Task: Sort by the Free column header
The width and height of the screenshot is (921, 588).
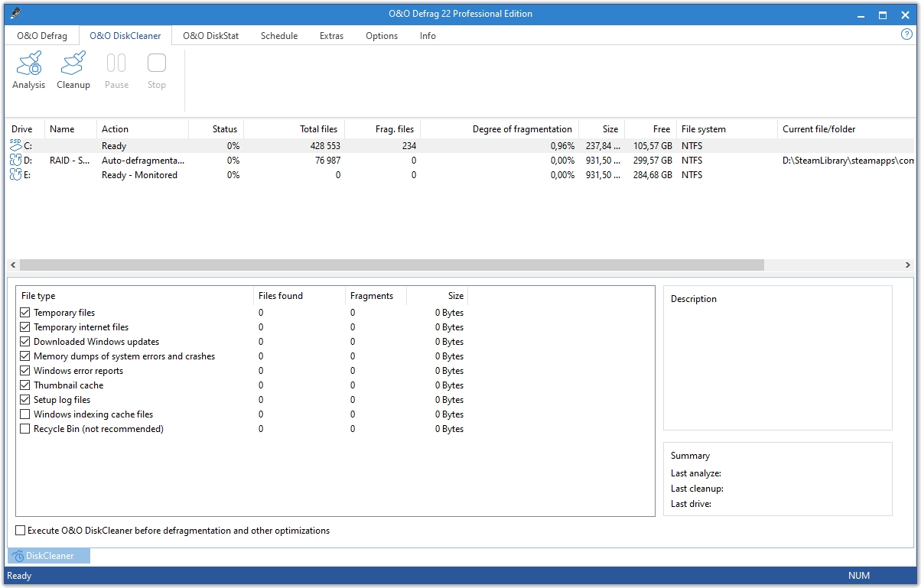Action: (x=662, y=129)
